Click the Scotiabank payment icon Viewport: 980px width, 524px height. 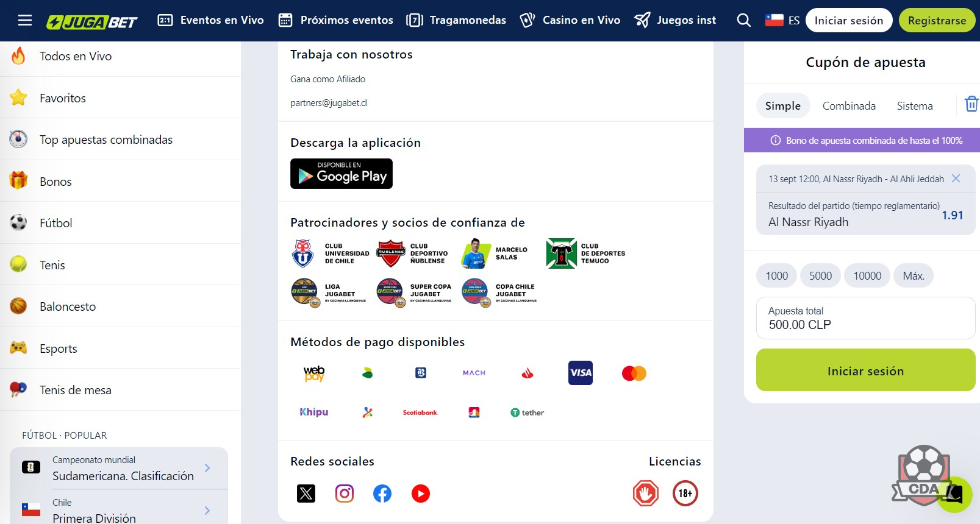(420, 412)
